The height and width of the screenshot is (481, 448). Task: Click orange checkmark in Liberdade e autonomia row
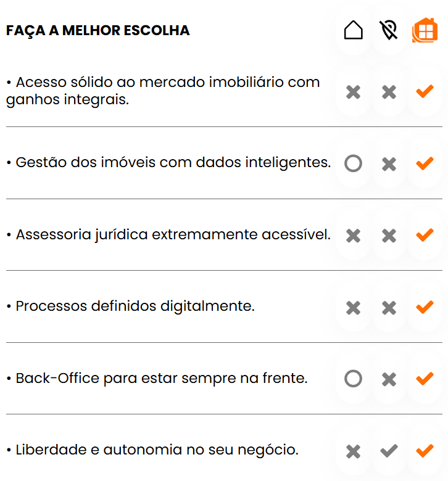425,451
